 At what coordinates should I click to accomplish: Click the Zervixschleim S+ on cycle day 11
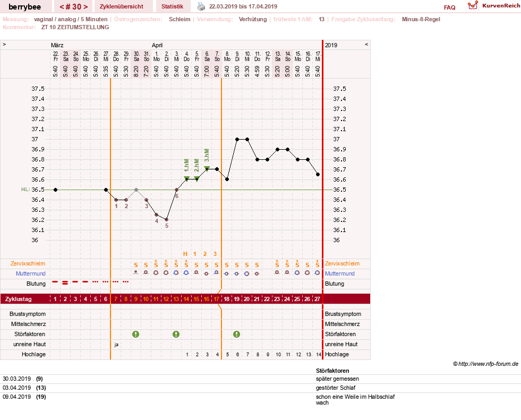point(156,264)
